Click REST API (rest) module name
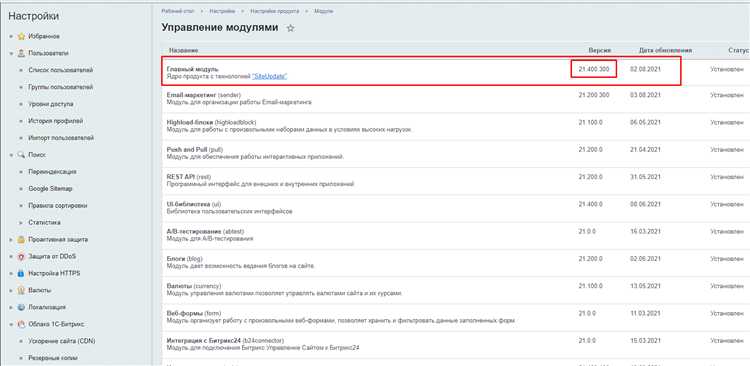 [189, 177]
